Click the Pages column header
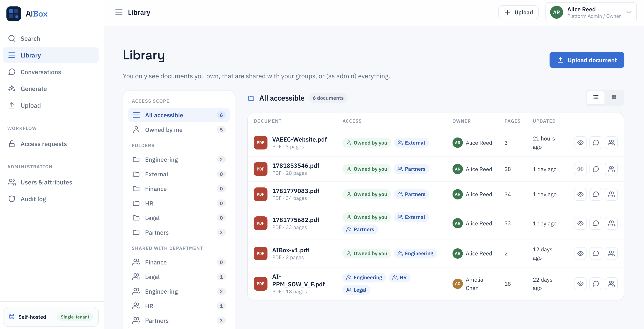 click(x=512, y=121)
